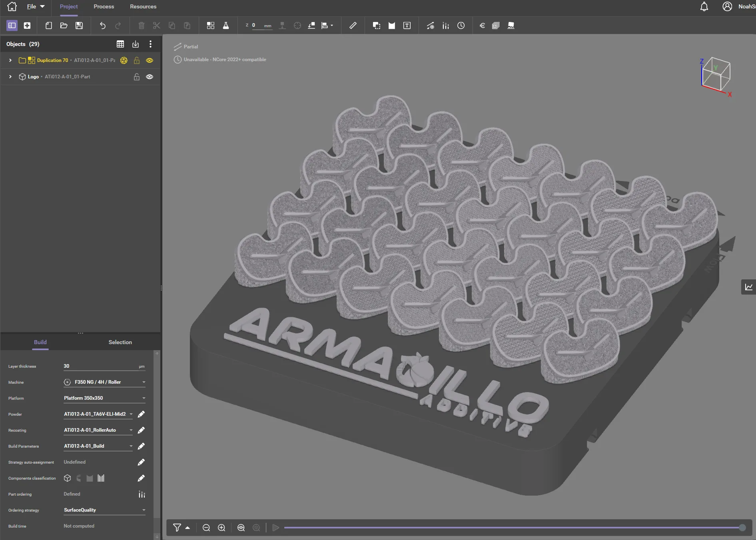This screenshot has height=540, width=756.
Task: Open the Machine dropdown
Action: pyautogui.click(x=104, y=382)
